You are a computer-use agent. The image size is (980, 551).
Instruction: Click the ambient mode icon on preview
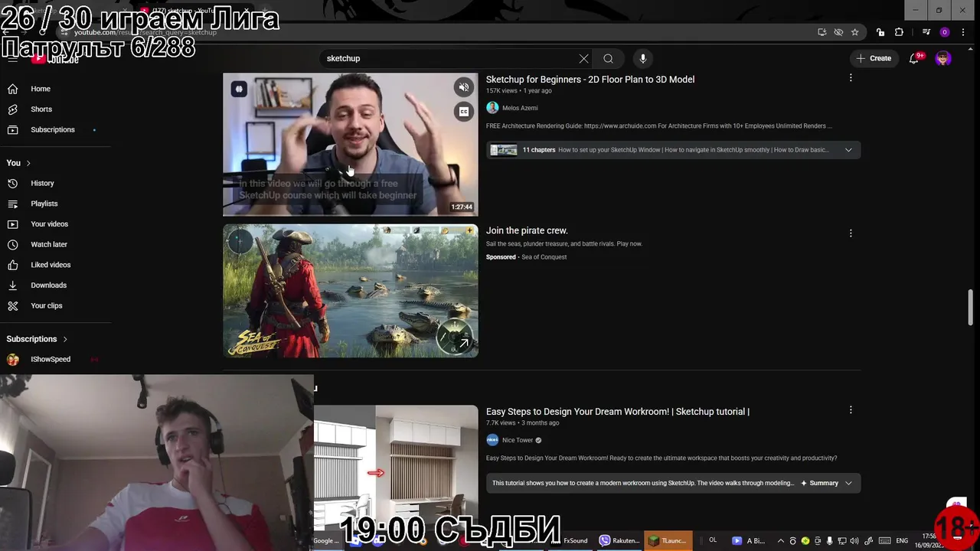239,89
